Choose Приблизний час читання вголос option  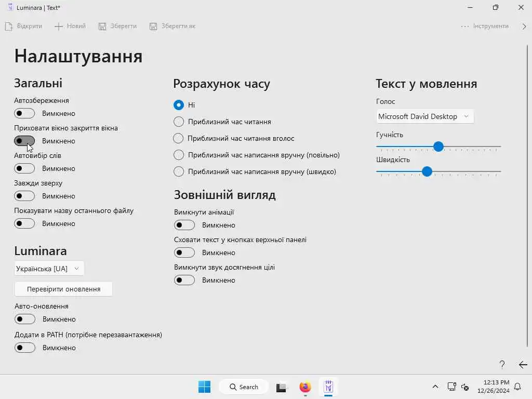[179, 138]
